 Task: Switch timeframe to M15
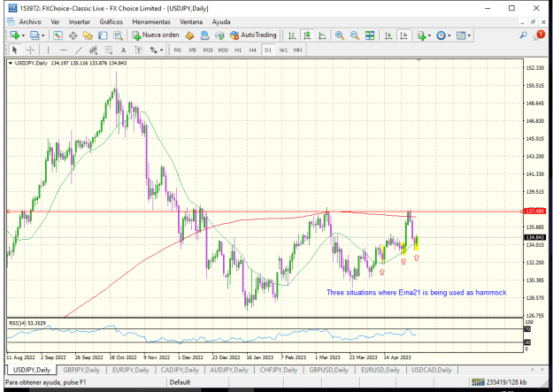click(x=208, y=50)
